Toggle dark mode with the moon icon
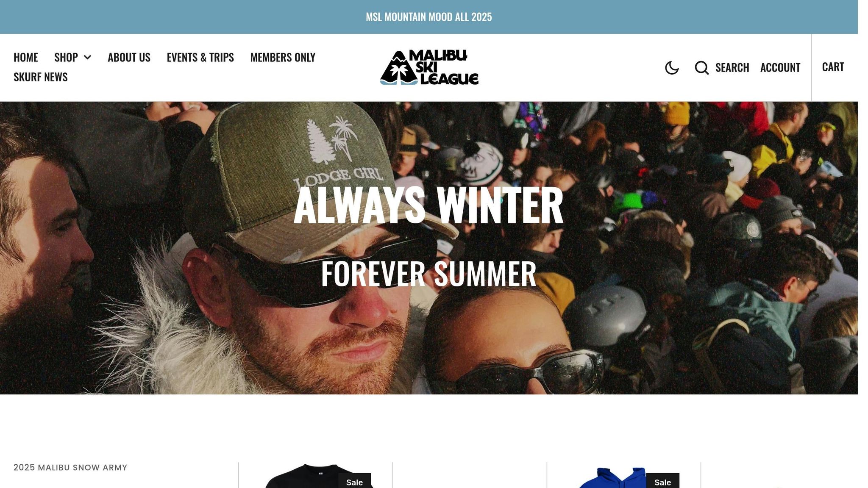The image size is (868, 488). [672, 68]
